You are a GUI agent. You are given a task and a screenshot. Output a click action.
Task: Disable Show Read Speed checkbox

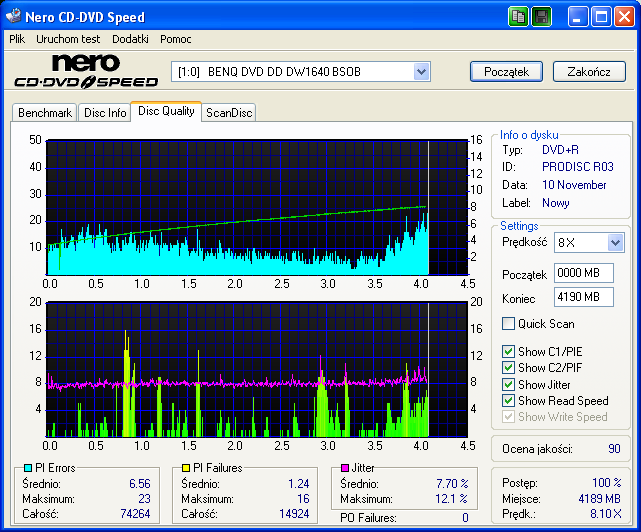508,401
